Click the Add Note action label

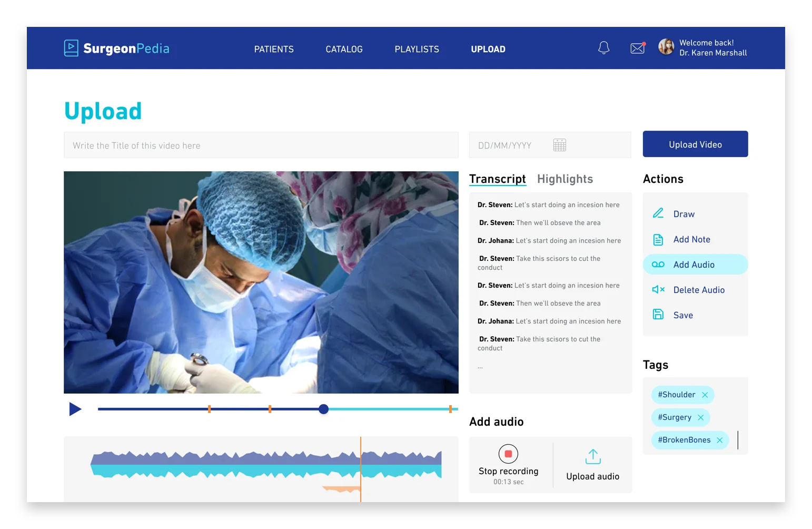coord(692,239)
